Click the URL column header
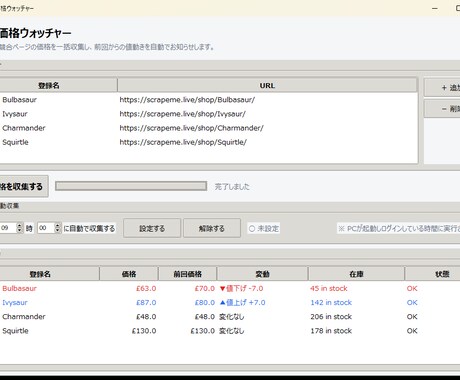 tap(267, 85)
